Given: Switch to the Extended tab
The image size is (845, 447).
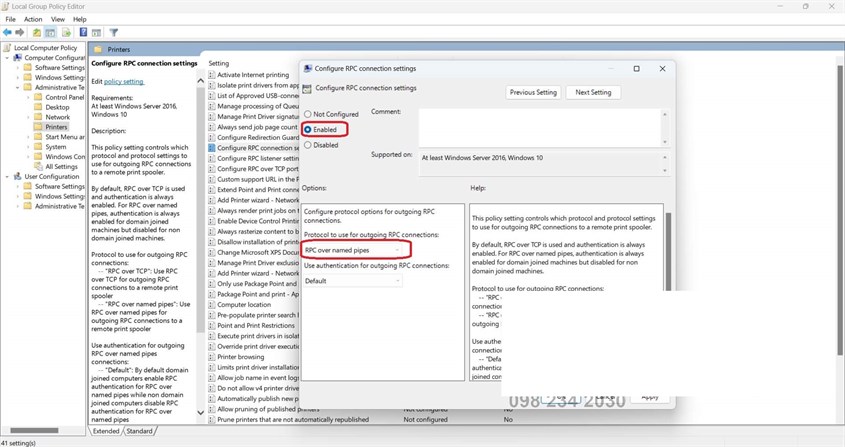Looking at the screenshot, I should coord(106,431).
